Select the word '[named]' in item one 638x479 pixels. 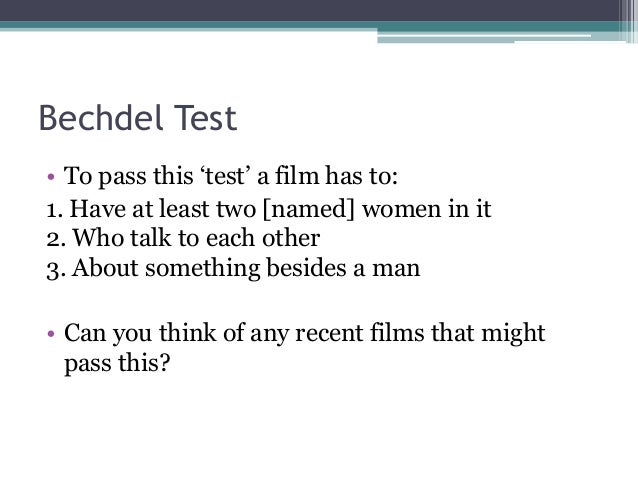point(309,209)
